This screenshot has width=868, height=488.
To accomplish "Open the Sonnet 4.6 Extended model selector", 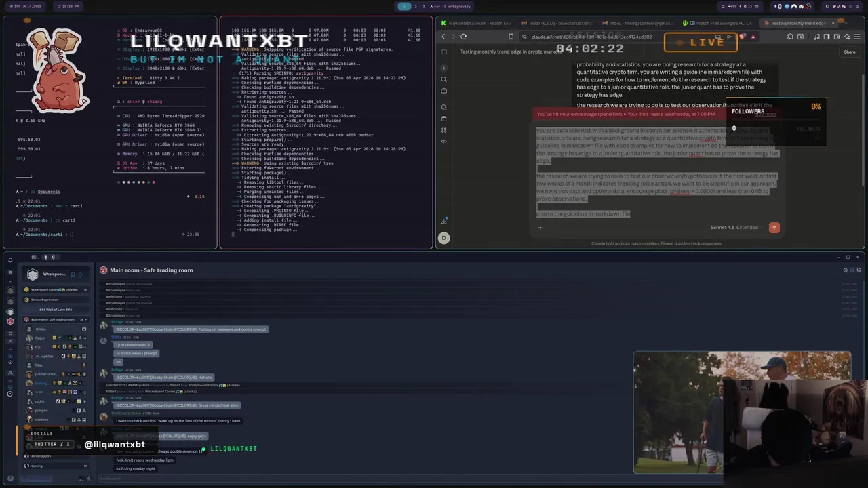I will point(736,228).
